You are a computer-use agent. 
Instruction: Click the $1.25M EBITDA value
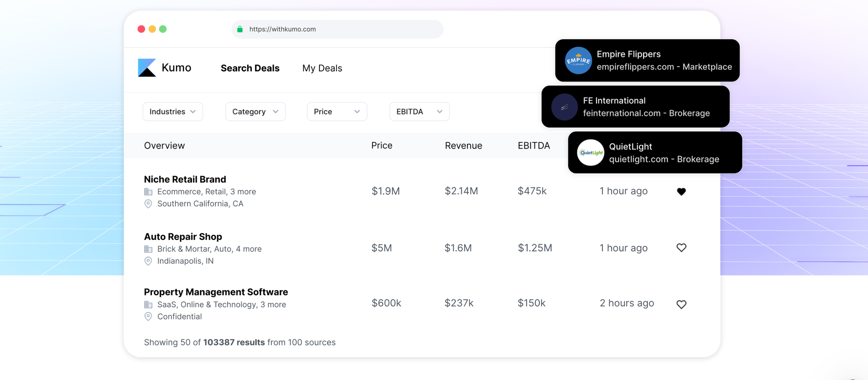[535, 248]
